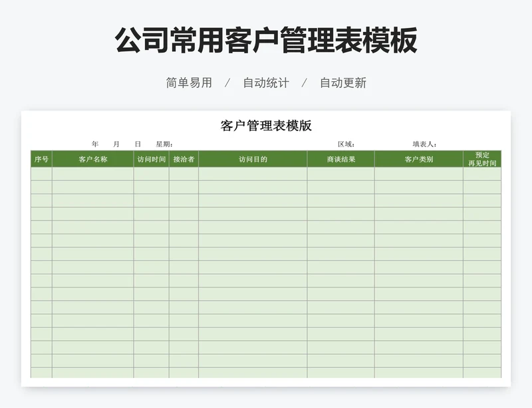Select the 序号 column header
The width and height of the screenshot is (532, 408).
coord(41,159)
